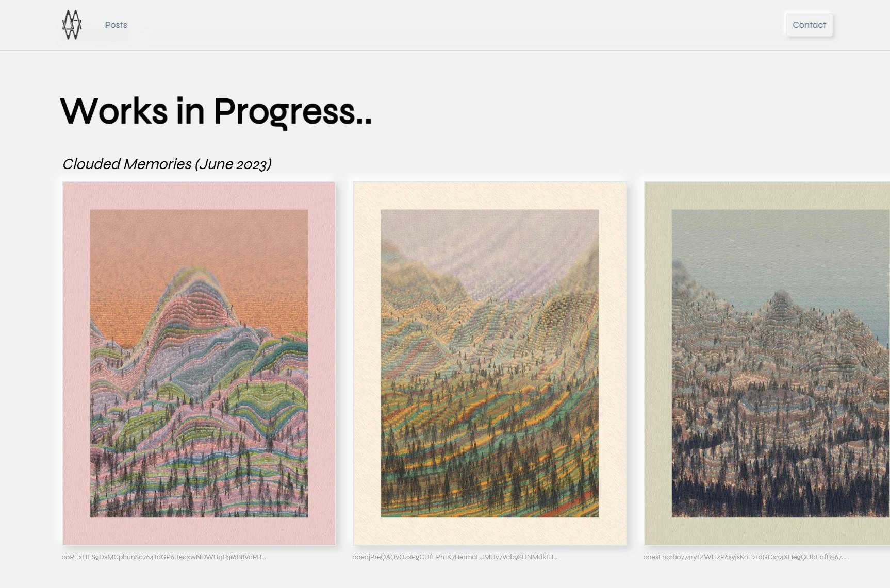Open the Posts navigation link
Image resolution: width=890 pixels, height=588 pixels.
(x=116, y=25)
